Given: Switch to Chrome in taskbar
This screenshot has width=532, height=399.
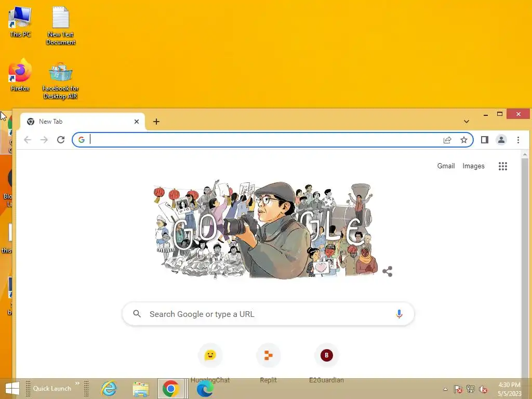Looking at the screenshot, I should [x=170, y=389].
